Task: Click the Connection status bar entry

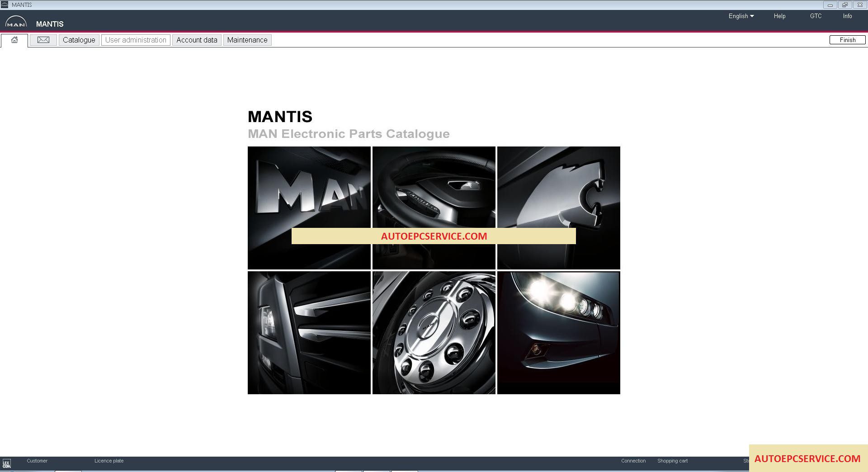Action: point(633,461)
